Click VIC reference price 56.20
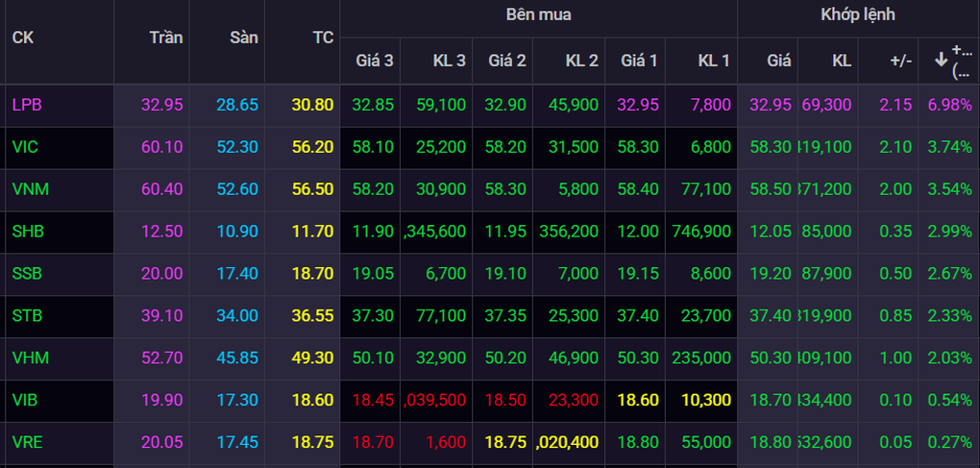980x468 pixels. click(312, 147)
